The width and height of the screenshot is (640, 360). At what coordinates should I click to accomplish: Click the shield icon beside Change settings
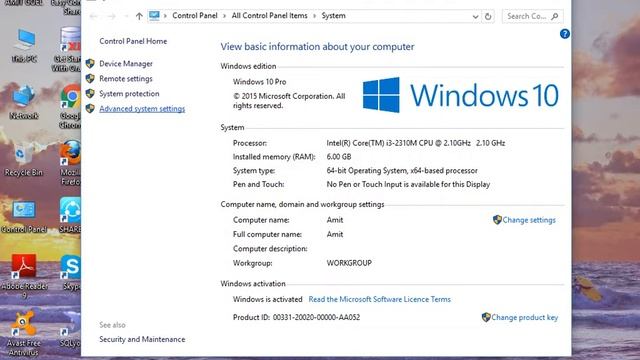tap(497, 220)
